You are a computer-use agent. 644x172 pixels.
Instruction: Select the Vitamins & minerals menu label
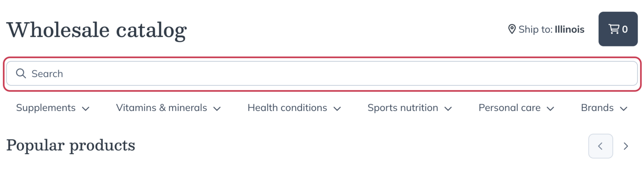[x=161, y=108]
